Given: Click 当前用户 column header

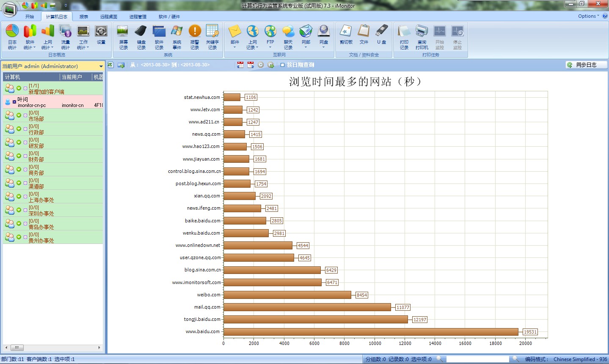Looking at the screenshot, I should [x=76, y=77].
